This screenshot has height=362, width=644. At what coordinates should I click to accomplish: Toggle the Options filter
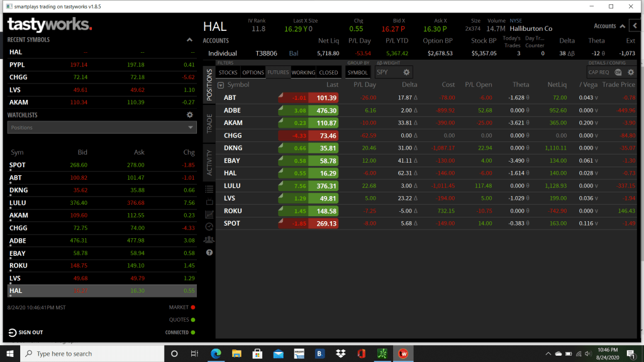pyautogui.click(x=253, y=72)
